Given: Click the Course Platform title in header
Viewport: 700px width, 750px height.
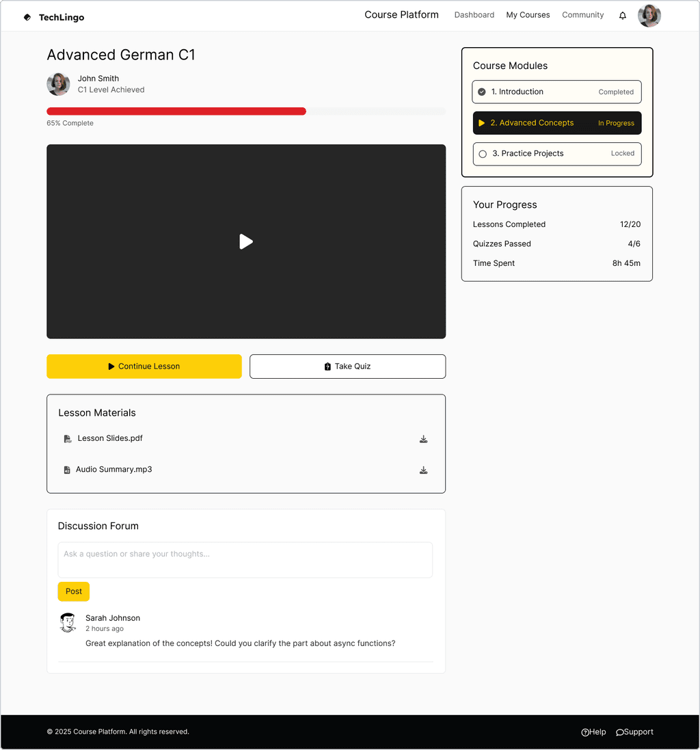Looking at the screenshot, I should point(402,15).
